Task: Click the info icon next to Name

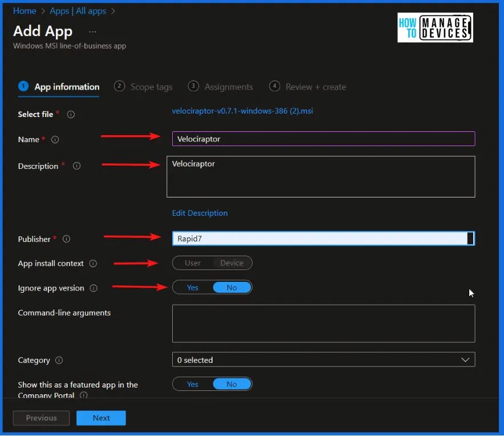Action: point(55,140)
